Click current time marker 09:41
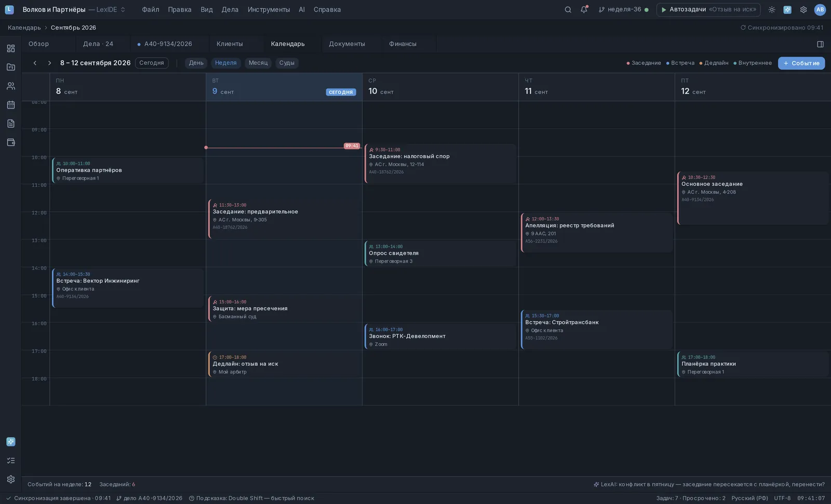Screen dimensions: 831x504 [352, 146]
